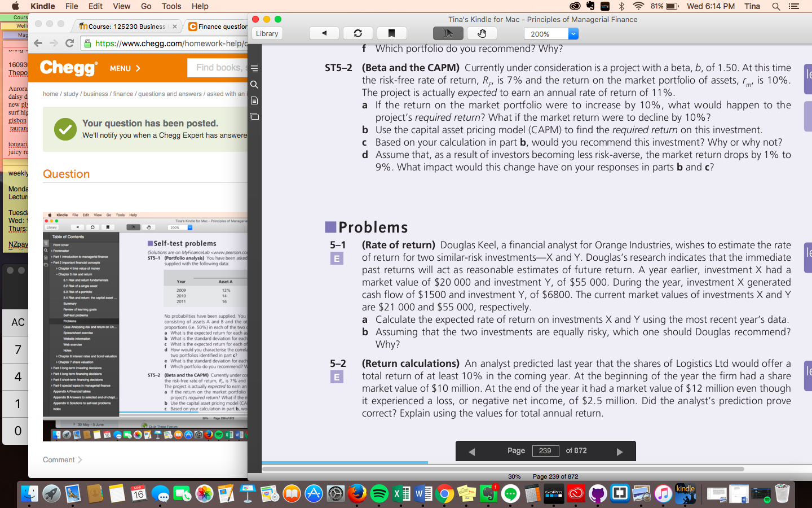The image size is (812, 508).
Task: Sync the book using the refresh icon
Action: click(358, 33)
